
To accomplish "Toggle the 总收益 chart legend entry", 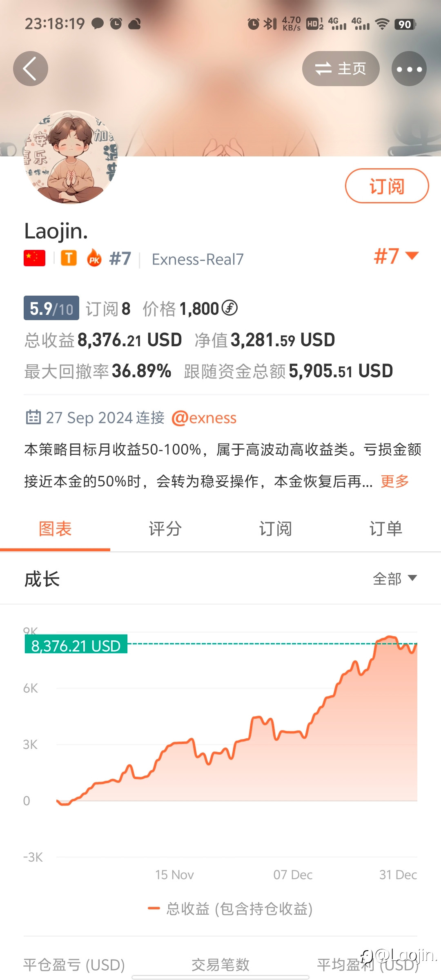I will pos(230,909).
